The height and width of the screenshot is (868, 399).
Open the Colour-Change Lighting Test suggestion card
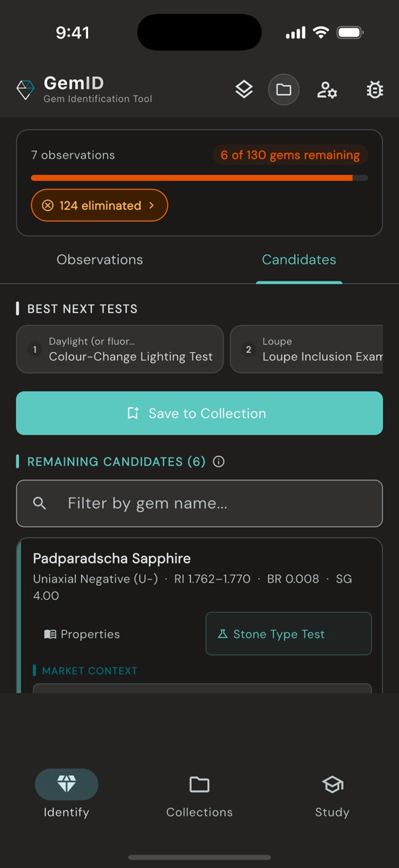click(x=119, y=349)
